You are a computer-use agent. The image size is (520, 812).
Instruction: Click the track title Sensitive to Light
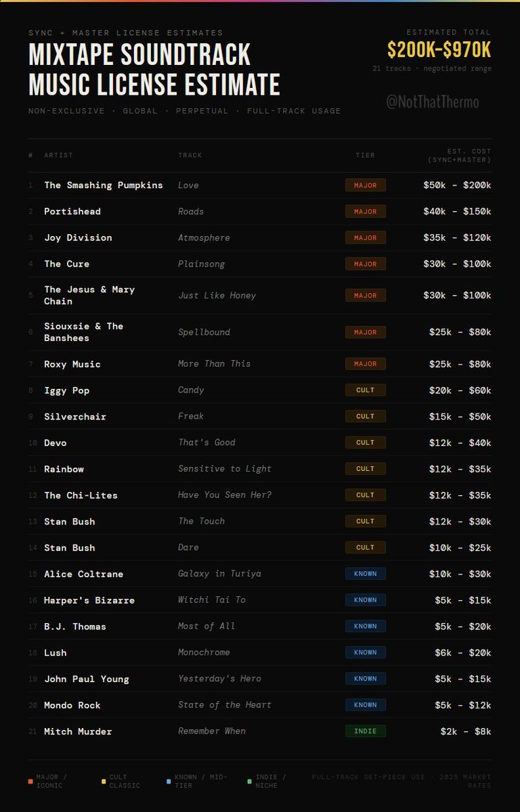pyautogui.click(x=225, y=469)
